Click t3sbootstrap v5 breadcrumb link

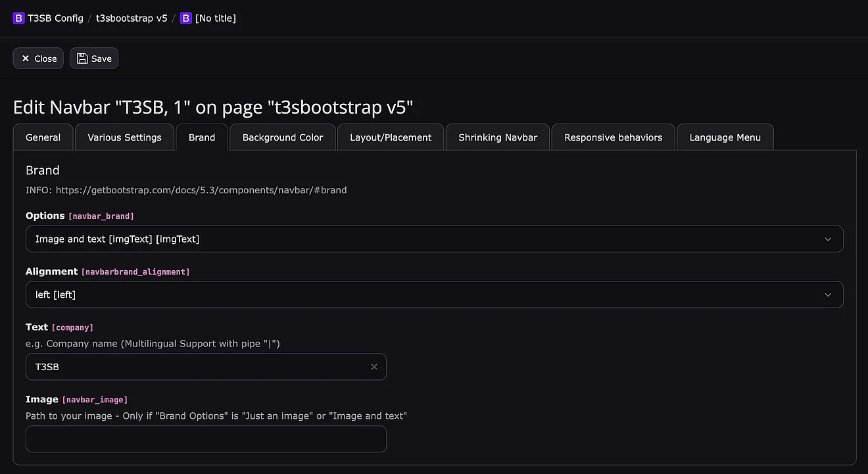pyautogui.click(x=132, y=18)
